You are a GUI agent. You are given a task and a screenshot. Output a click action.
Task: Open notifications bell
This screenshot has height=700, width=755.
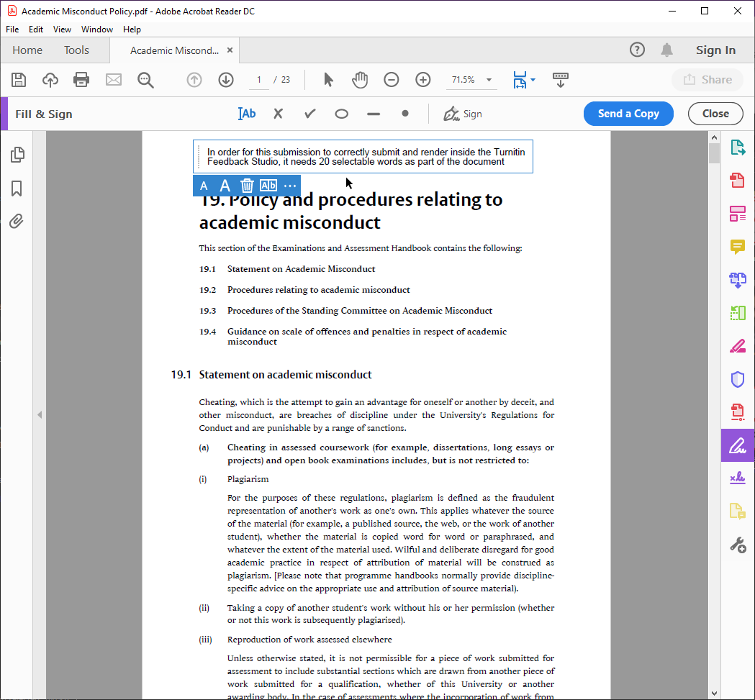(x=666, y=50)
